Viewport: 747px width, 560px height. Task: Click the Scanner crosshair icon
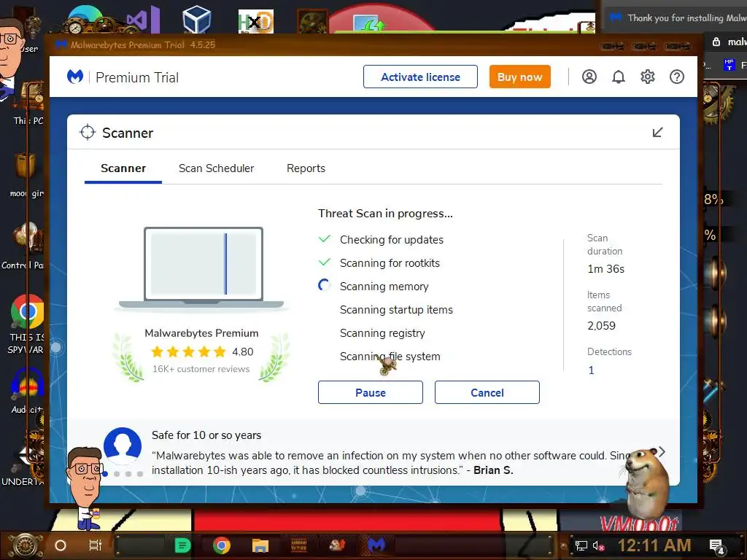coord(88,133)
